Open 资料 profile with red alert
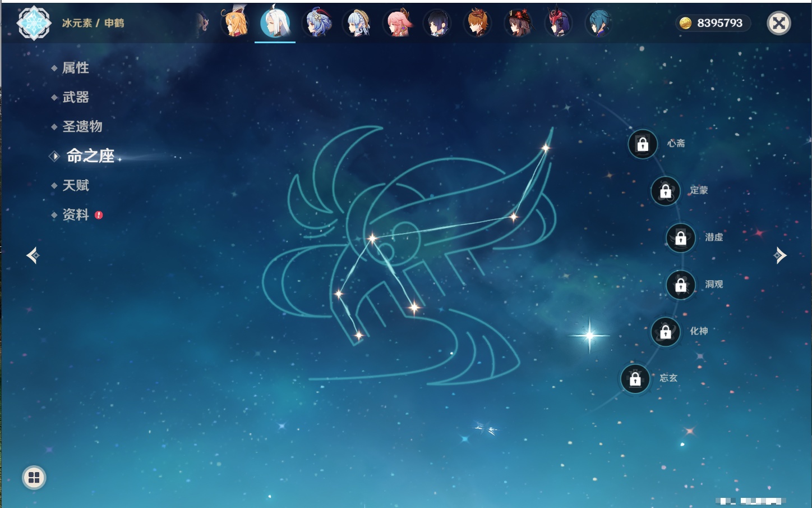 (x=76, y=215)
